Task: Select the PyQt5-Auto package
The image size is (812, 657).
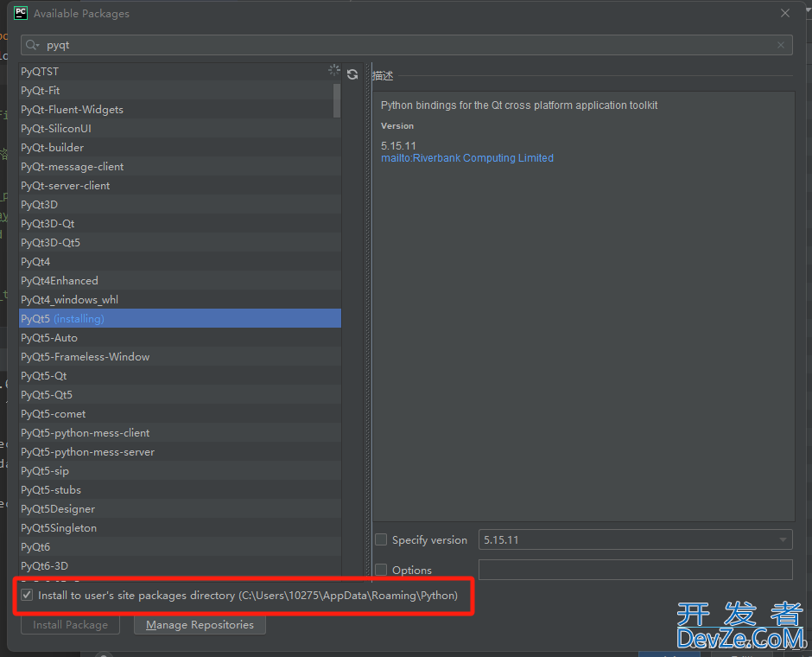Action: [x=180, y=338]
